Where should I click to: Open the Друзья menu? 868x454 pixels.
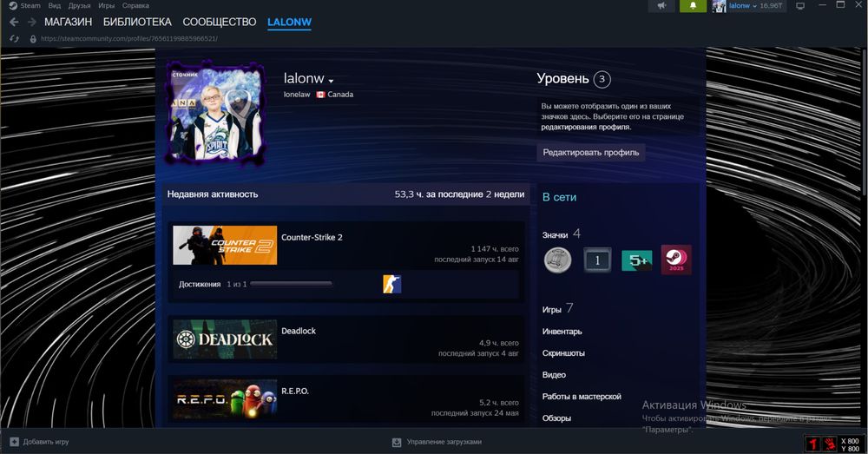click(x=79, y=5)
